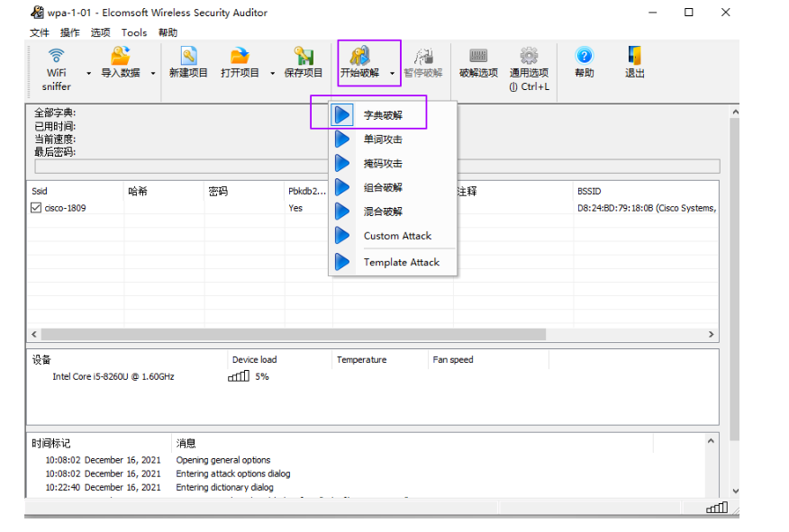Click the 全部字典 label
The image size is (789, 532).
[x=55, y=113]
